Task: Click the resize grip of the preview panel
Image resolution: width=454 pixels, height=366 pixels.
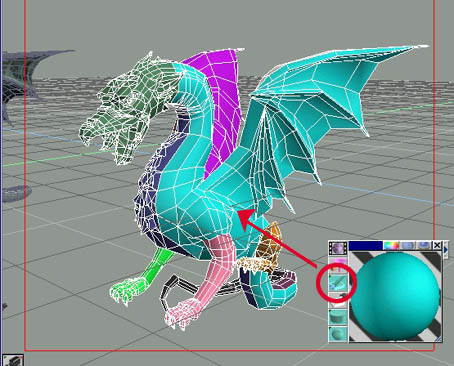Action: point(438,339)
